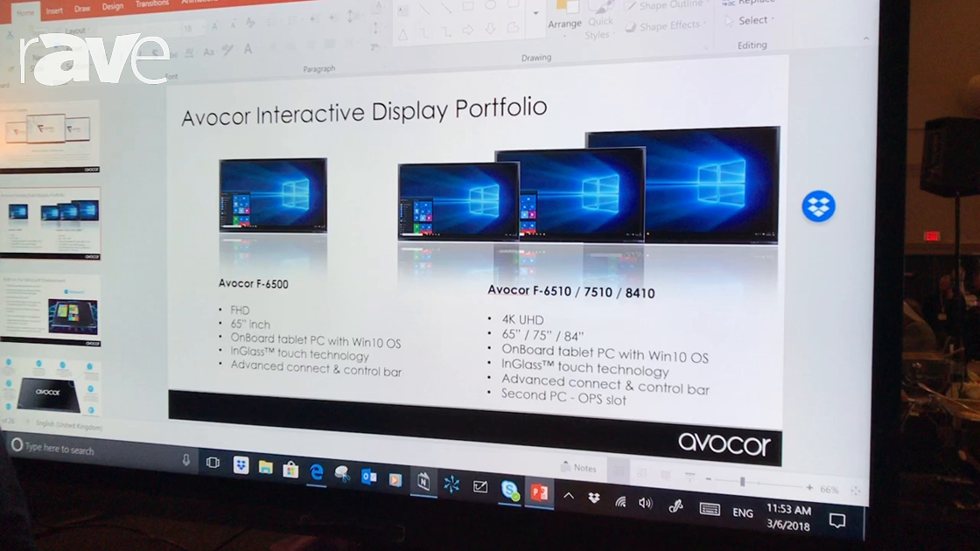Collapse the ribbon with the chevron

point(866,38)
